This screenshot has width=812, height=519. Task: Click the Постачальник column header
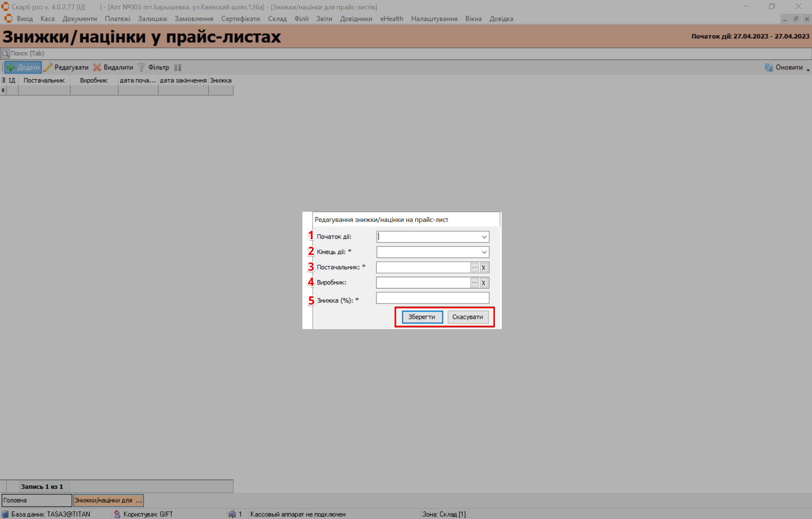pyautogui.click(x=44, y=80)
